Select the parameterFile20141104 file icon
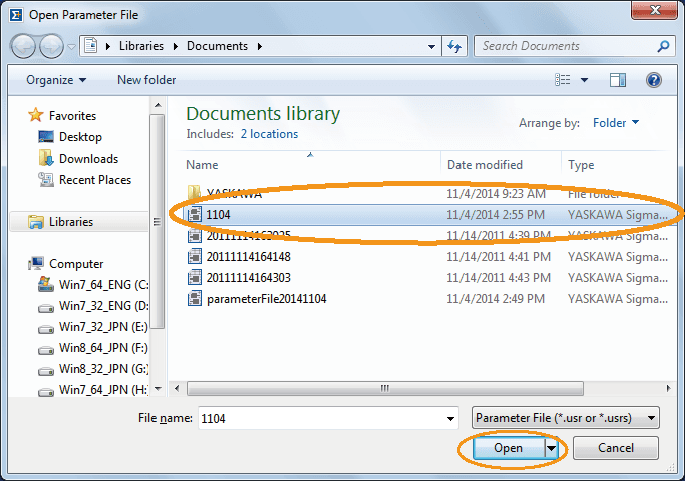The width and height of the screenshot is (685, 482). tap(195, 299)
